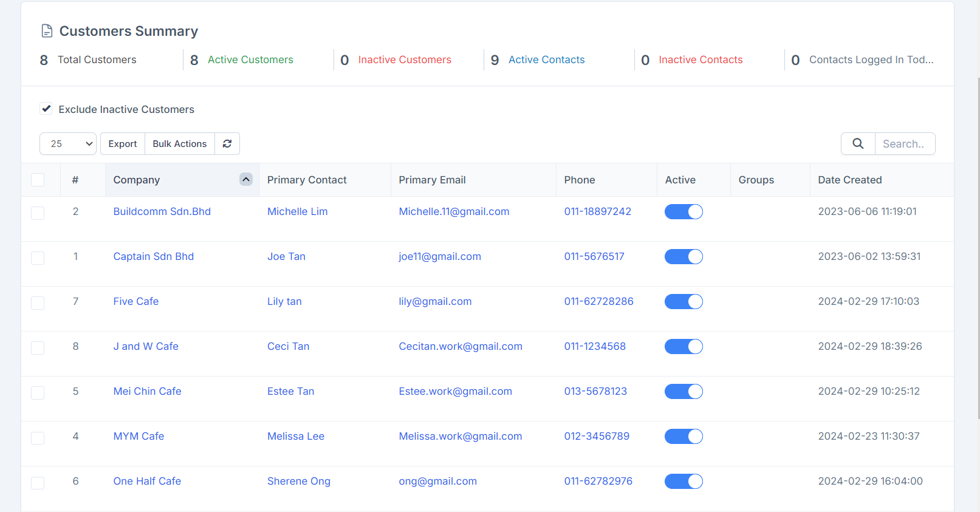The image size is (980, 512).
Task: Toggle active switch for Buildcomm Sdn.Bhd
Action: tap(684, 211)
